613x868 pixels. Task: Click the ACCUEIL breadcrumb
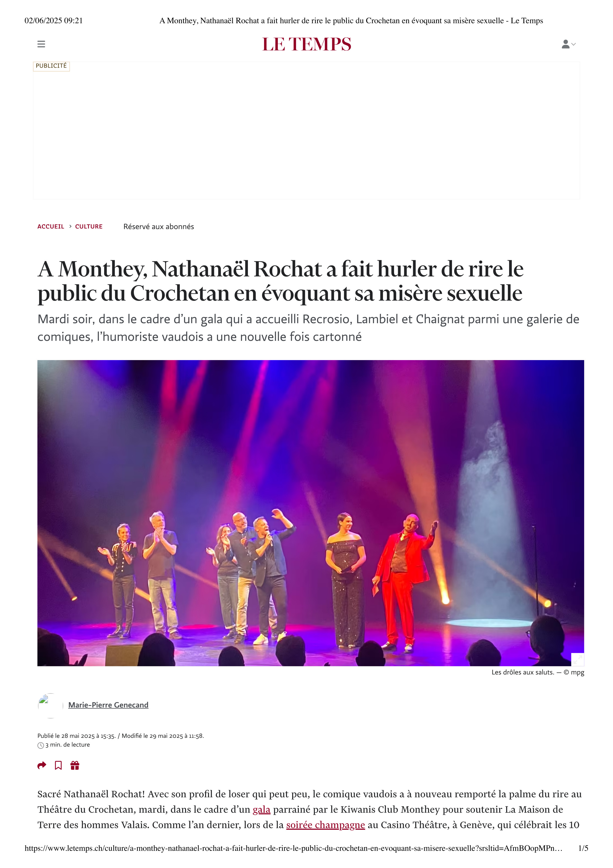51,226
